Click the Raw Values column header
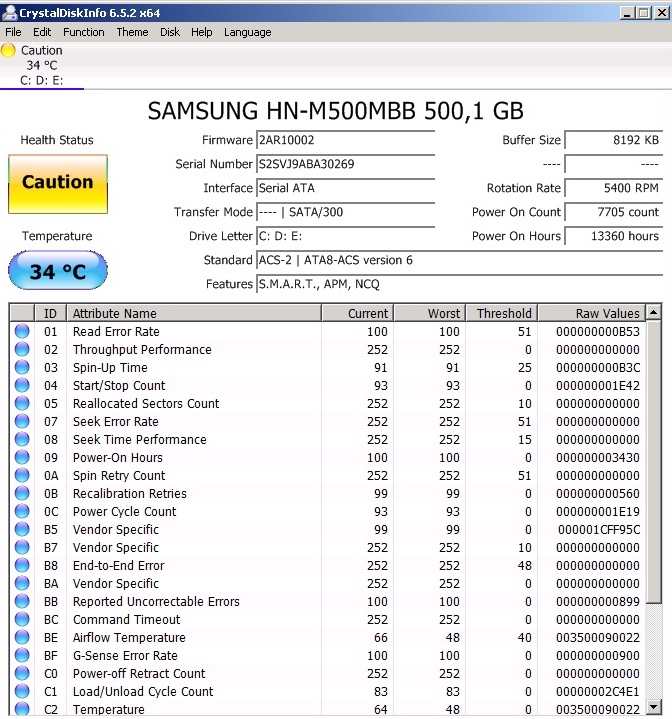 (x=591, y=313)
